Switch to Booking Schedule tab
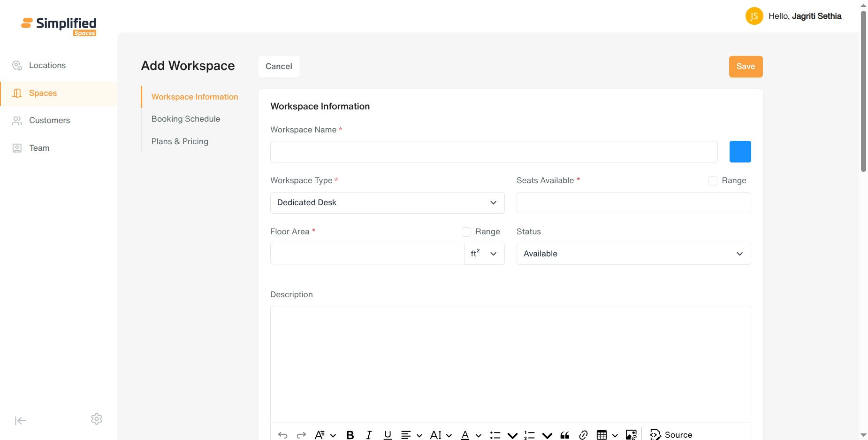 [186, 119]
